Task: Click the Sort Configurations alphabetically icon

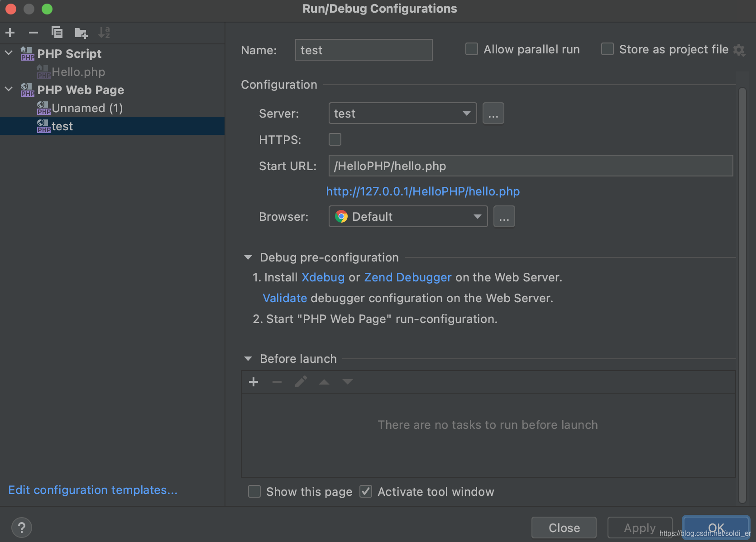Action: 104,33
